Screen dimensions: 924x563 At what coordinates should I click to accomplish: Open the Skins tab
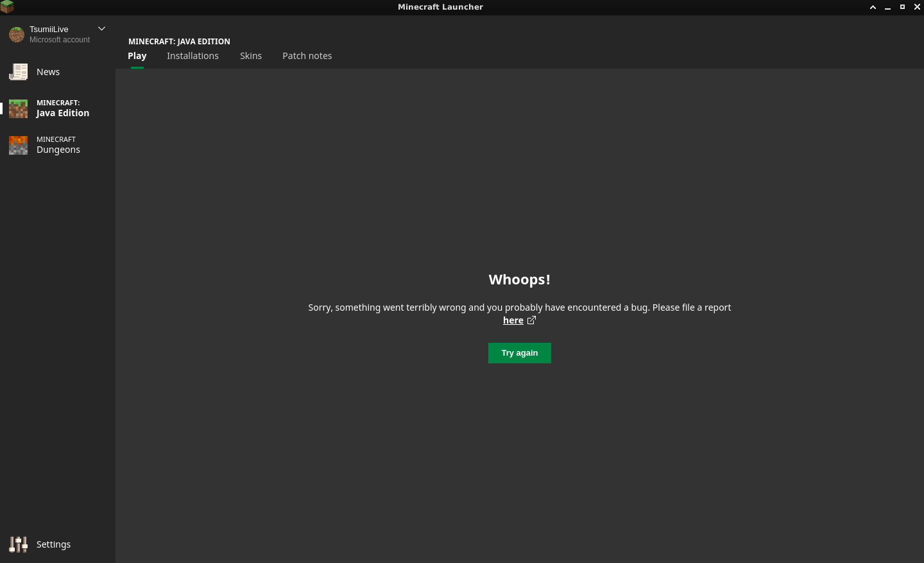click(251, 56)
